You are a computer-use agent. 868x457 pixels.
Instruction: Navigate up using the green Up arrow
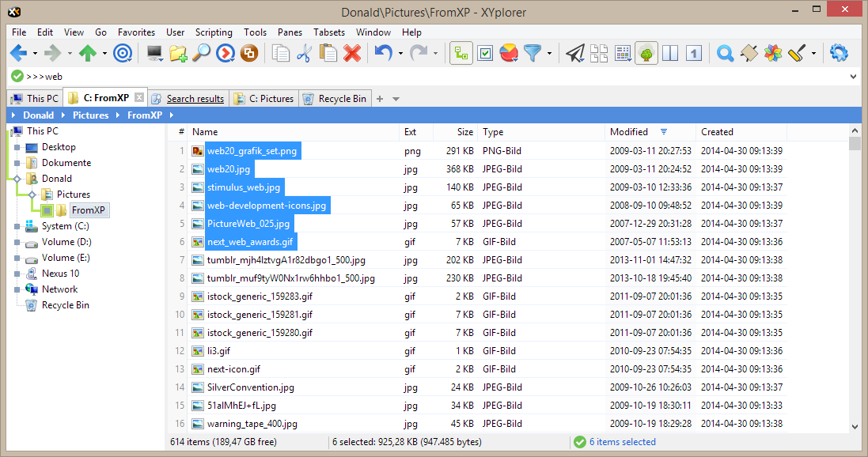point(87,53)
